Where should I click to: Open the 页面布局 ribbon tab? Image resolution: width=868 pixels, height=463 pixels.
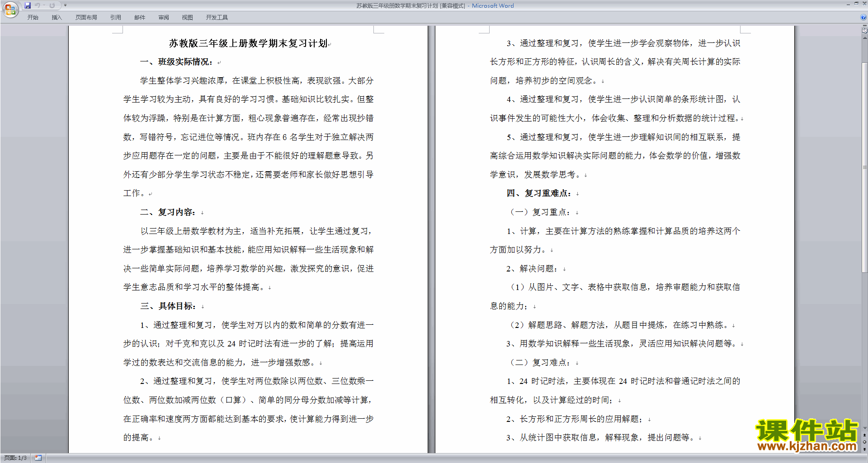click(86, 18)
